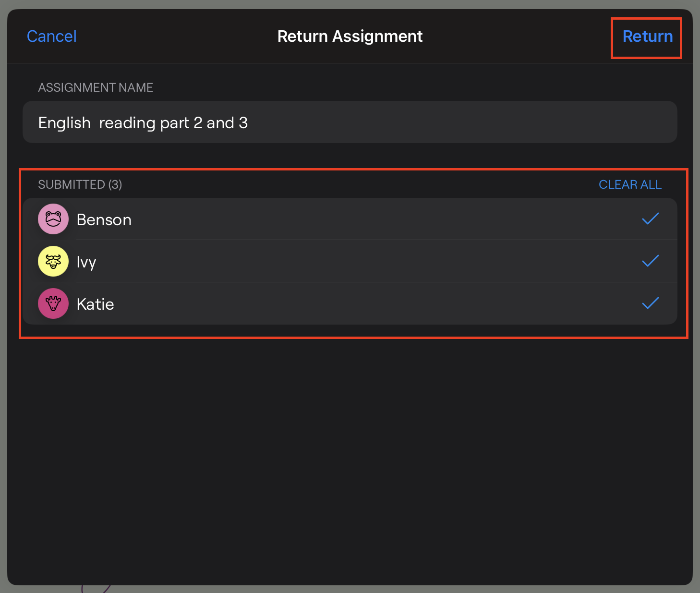The height and width of the screenshot is (593, 700).
Task: Deselect Benson using his blue checkmark
Action: click(x=650, y=219)
